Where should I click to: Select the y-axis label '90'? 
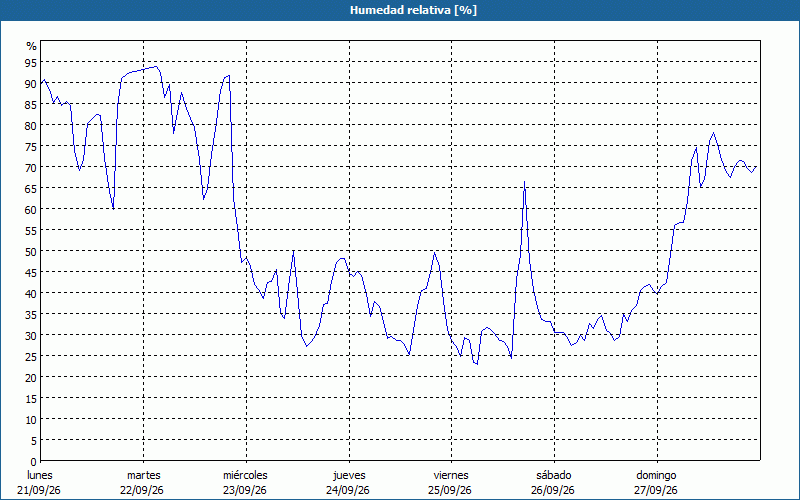(31, 84)
